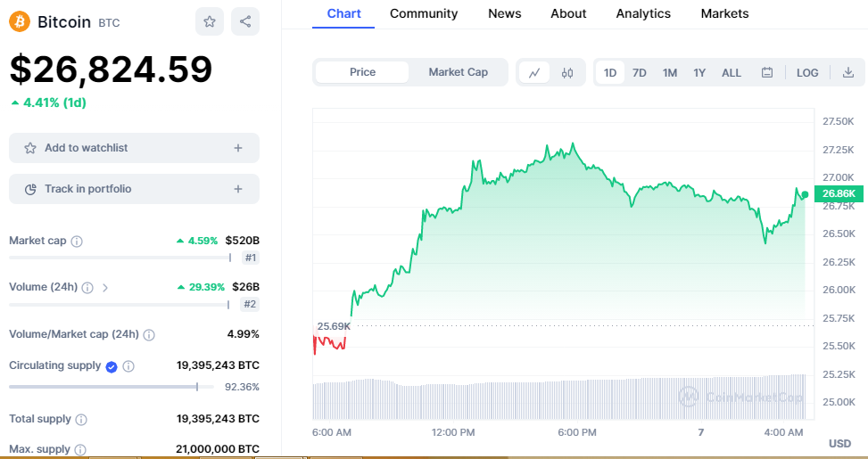Click the $520B market cap value

tap(242, 241)
